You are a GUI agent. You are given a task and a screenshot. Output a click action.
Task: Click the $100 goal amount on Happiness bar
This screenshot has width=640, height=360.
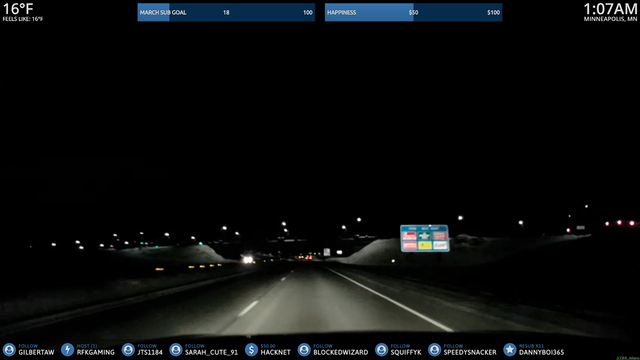point(493,13)
